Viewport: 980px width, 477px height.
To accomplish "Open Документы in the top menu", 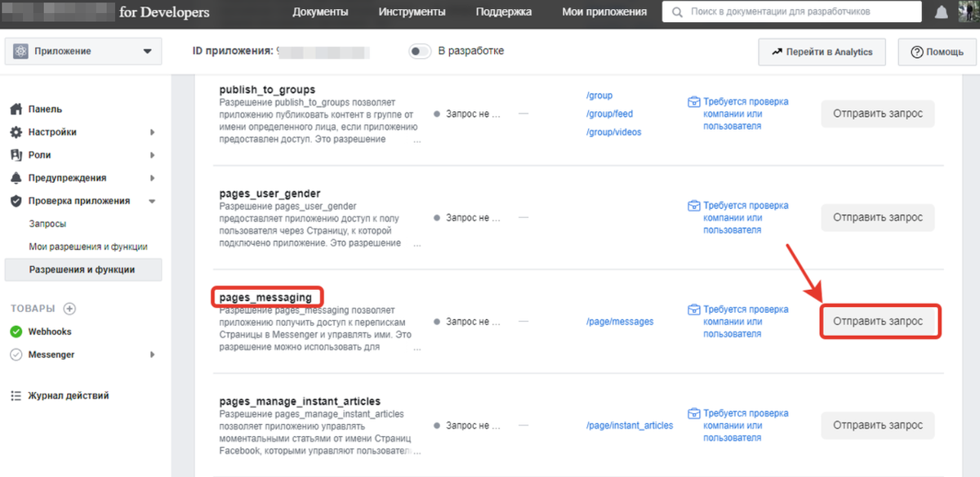I will point(320,12).
